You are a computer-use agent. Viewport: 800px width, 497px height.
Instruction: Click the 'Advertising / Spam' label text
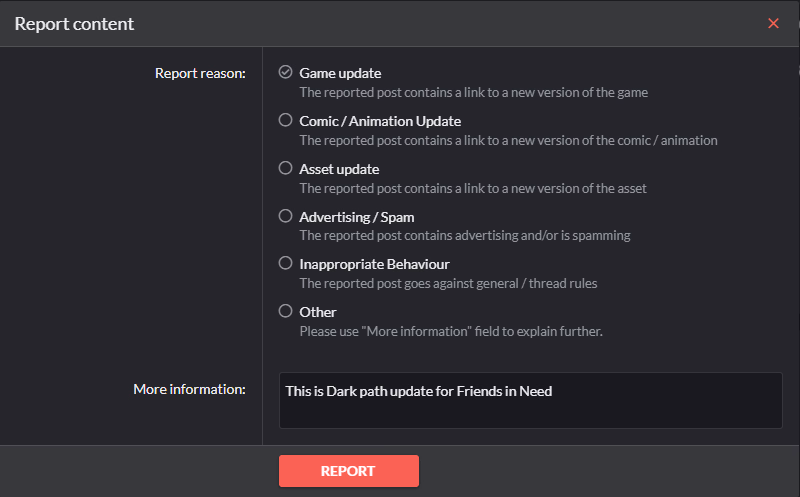pos(357,217)
